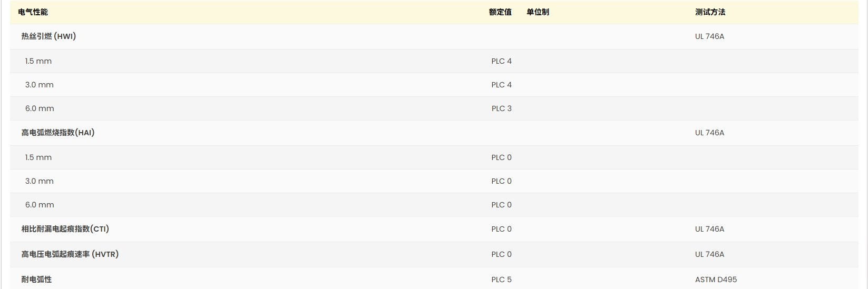
Task: Select the 1.5 mm row under HAI
Action: click(x=434, y=157)
